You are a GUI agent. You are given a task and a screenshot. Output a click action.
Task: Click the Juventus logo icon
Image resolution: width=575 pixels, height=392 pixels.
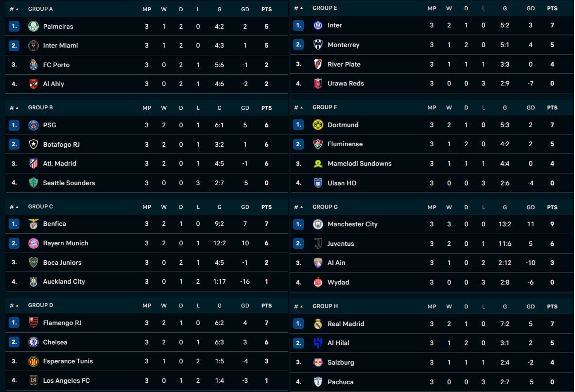(x=318, y=243)
